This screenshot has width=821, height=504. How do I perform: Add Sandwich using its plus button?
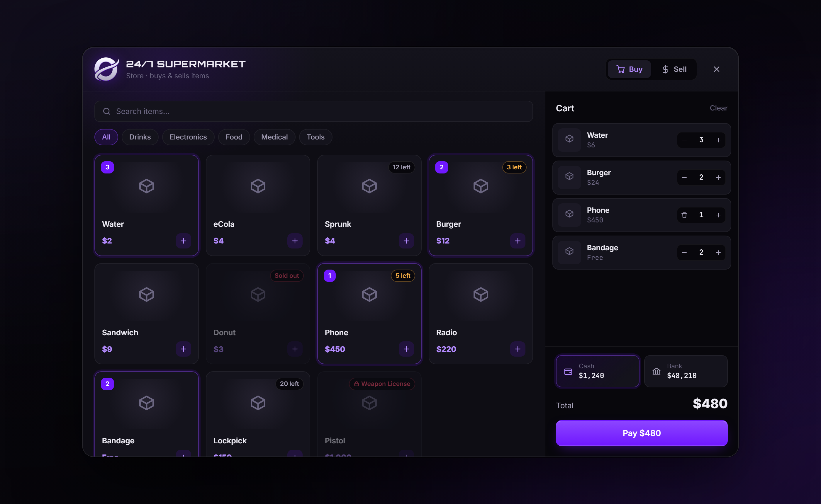[184, 349]
